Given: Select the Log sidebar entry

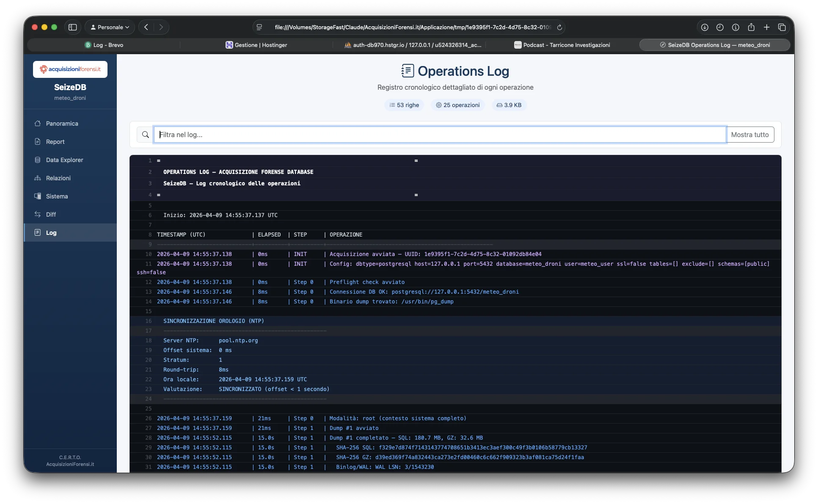Looking at the screenshot, I should click(51, 233).
